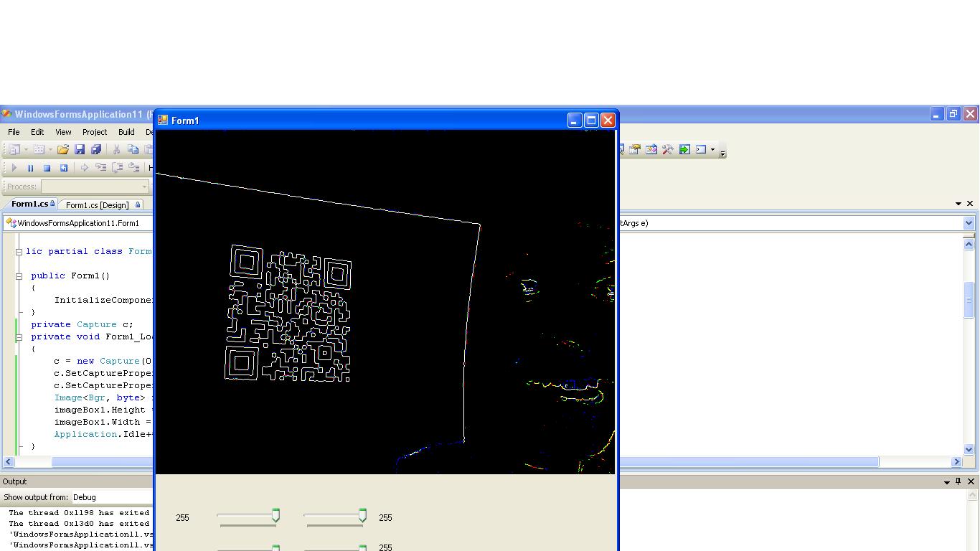Click the QR code edge image in Form1
Image resolution: width=980 pixels, height=551 pixels.
(288, 313)
